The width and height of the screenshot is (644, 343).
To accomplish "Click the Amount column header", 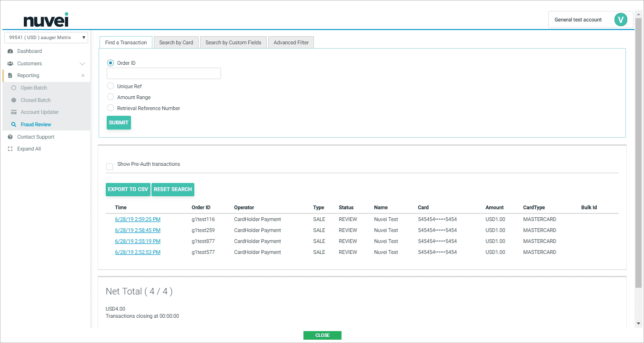I will [494, 208].
